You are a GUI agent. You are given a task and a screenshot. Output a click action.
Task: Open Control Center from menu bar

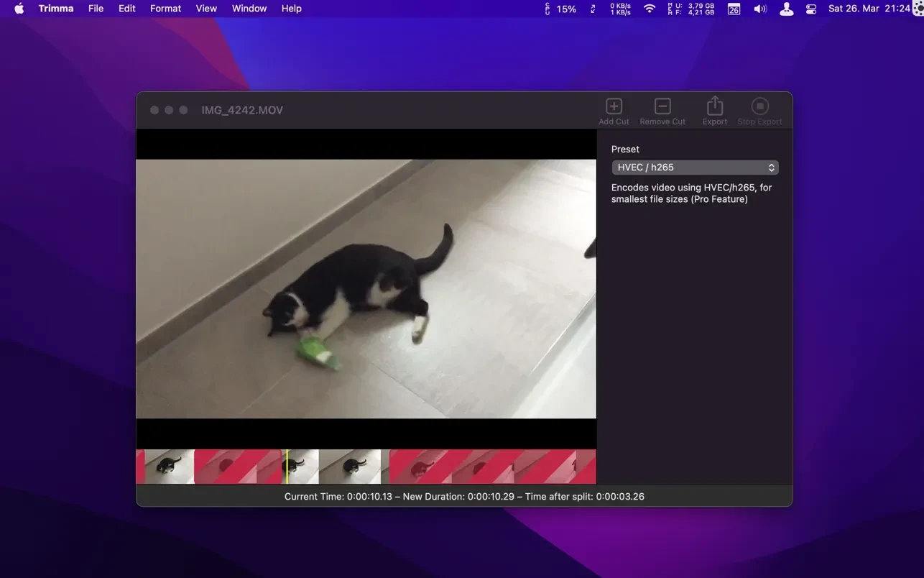pyautogui.click(x=811, y=9)
